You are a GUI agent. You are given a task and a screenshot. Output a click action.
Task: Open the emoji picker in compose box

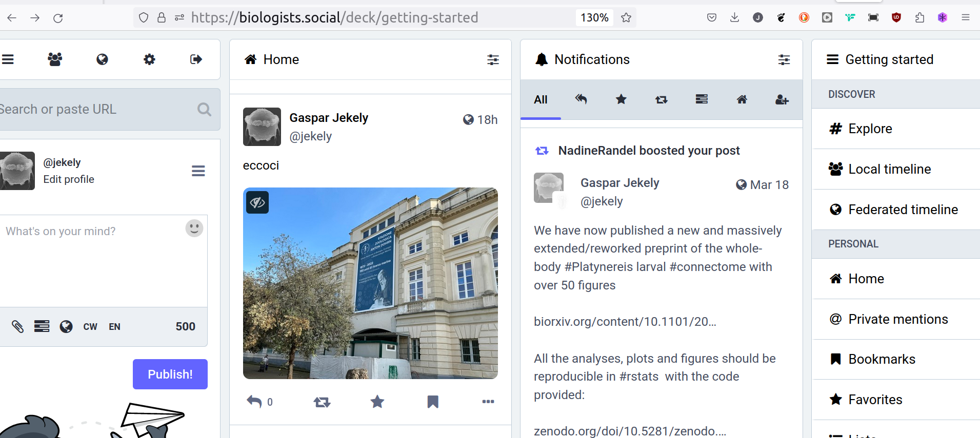[194, 228]
